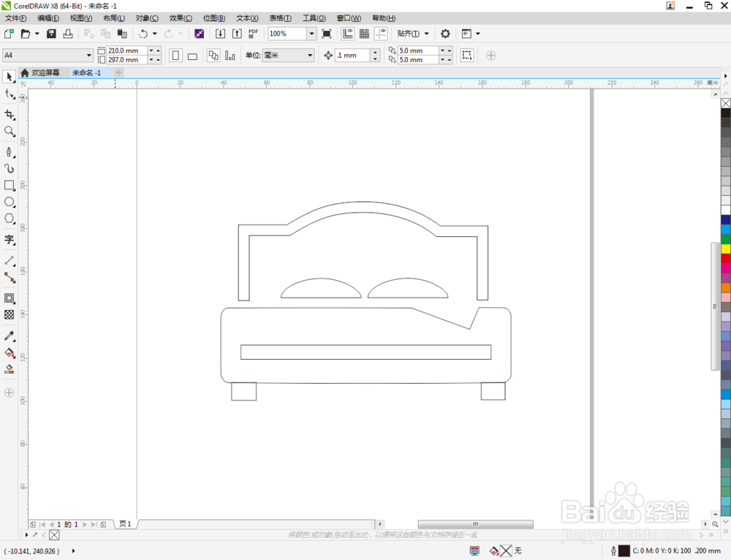Select the Rectangle tool
731x560 pixels.
pos(10,185)
